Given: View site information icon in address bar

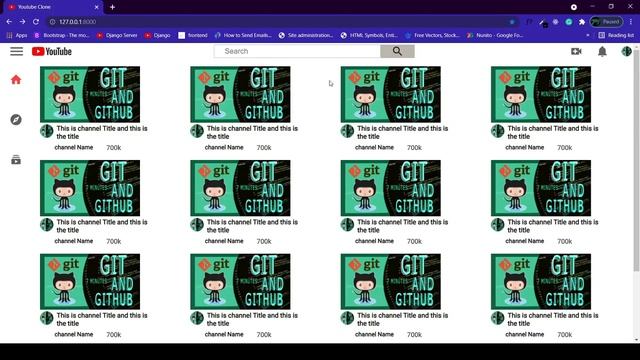Looking at the screenshot, I should pos(52,22).
